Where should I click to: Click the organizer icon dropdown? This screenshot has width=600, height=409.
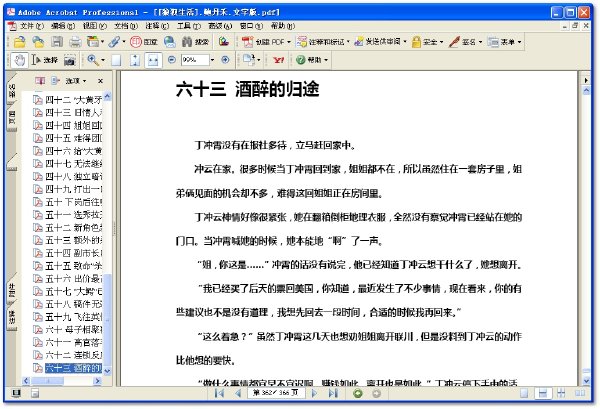pos(95,41)
